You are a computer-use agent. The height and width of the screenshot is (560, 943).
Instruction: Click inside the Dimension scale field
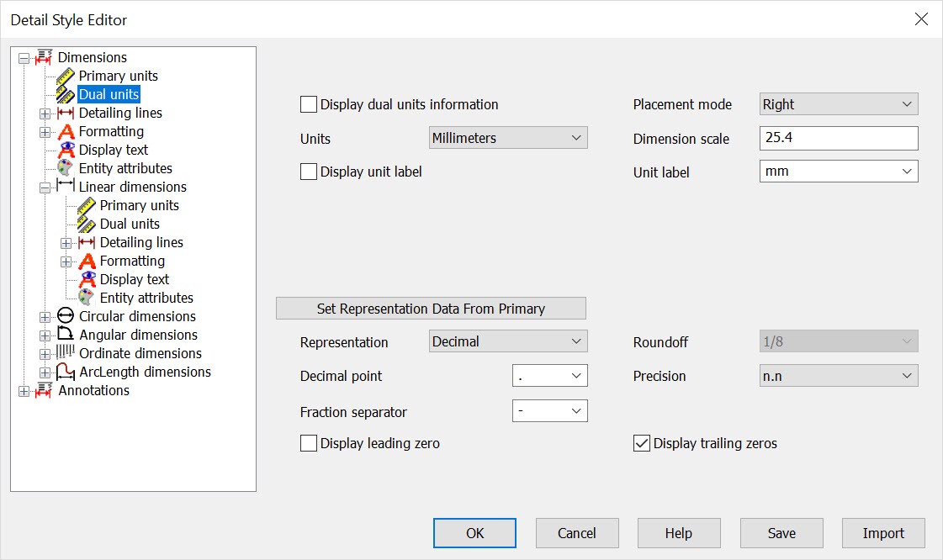click(838, 138)
